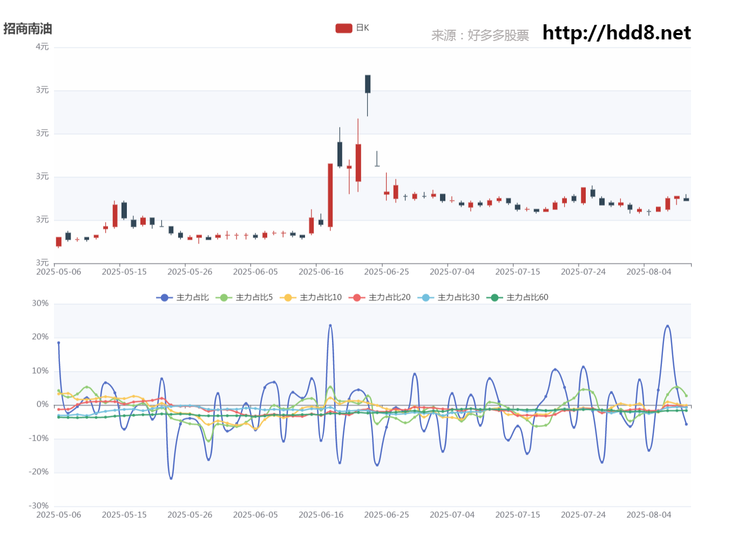This screenshot has height=560, width=738.
Task: Toggle the 日K candlestick series legend
Action: [x=352, y=28]
